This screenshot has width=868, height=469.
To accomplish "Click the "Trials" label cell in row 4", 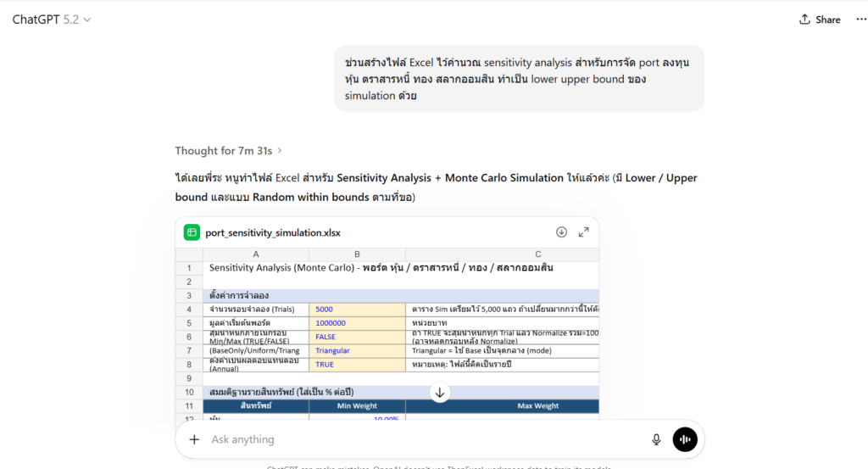I will pyautogui.click(x=256, y=309).
